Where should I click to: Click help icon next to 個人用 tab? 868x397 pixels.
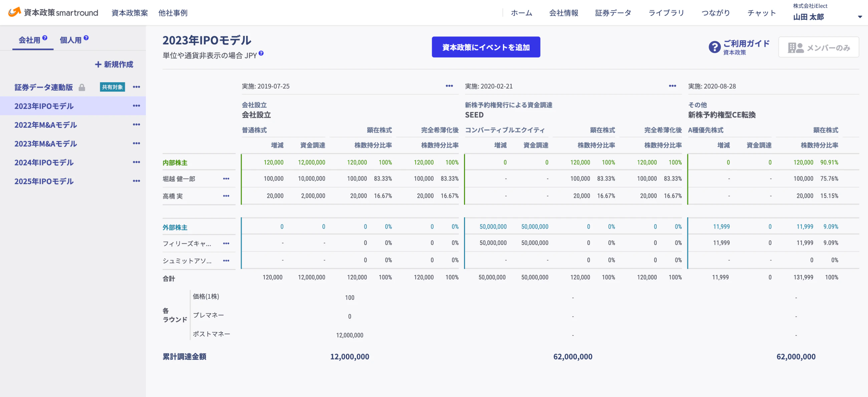pos(86,38)
